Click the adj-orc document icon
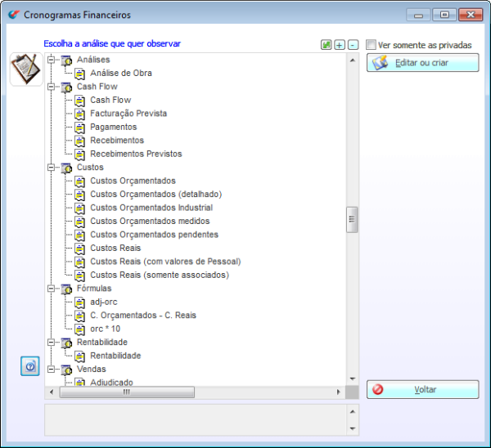 [80, 302]
